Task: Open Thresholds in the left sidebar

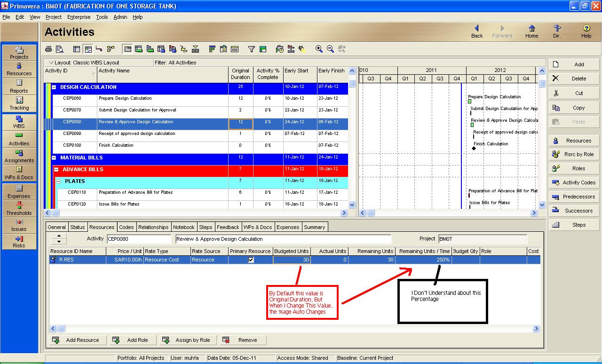Action: click(x=19, y=209)
